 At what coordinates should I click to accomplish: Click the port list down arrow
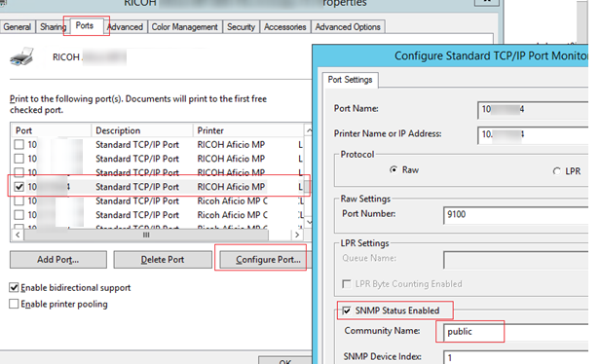pos(309,222)
